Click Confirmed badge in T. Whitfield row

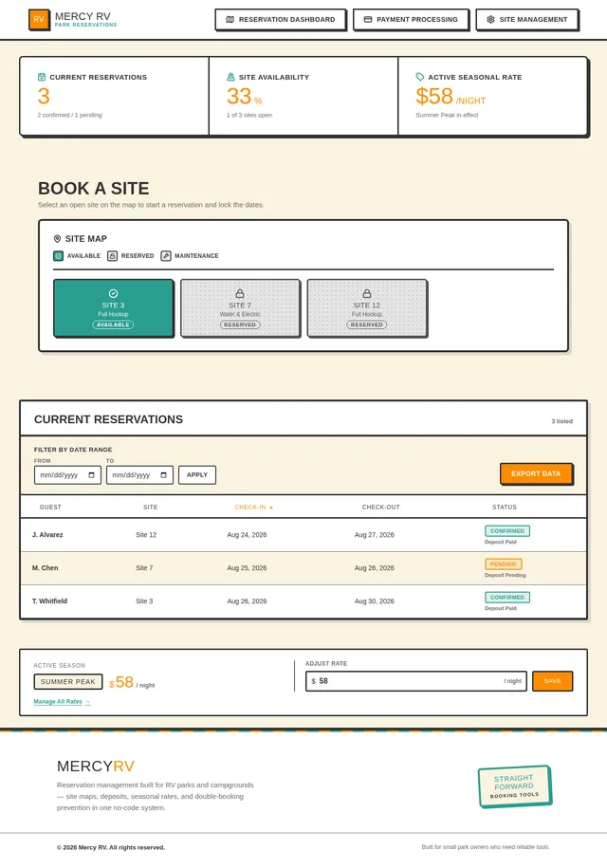click(507, 598)
